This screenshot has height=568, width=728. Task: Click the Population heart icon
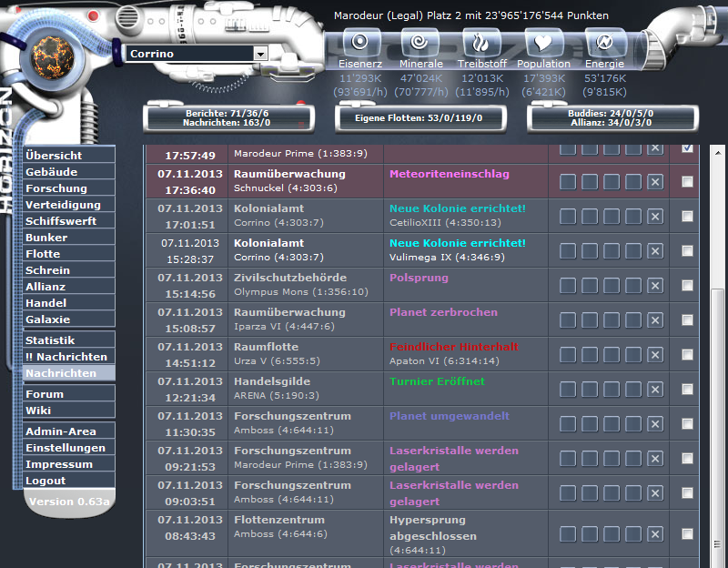pyautogui.click(x=543, y=43)
